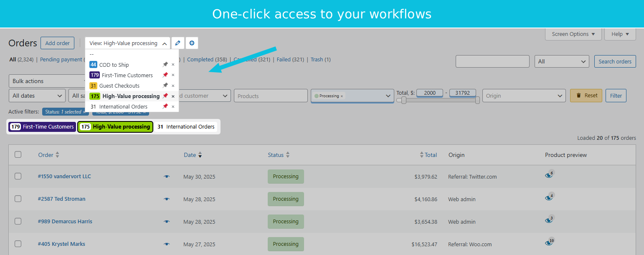
Task: Open the Bulk actions dropdown
Action: (x=47, y=81)
